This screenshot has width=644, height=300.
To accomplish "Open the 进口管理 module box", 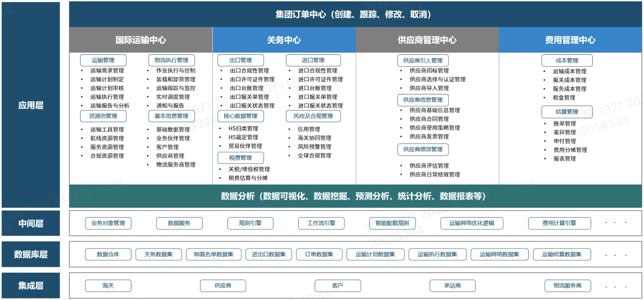I will pos(313,60).
